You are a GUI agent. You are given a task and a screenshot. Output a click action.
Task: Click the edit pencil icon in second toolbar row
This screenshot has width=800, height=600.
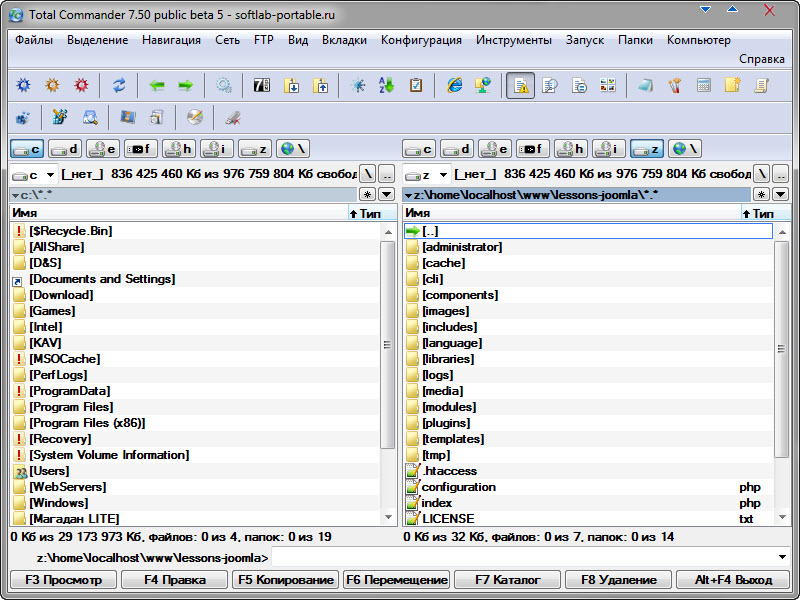click(x=61, y=118)
